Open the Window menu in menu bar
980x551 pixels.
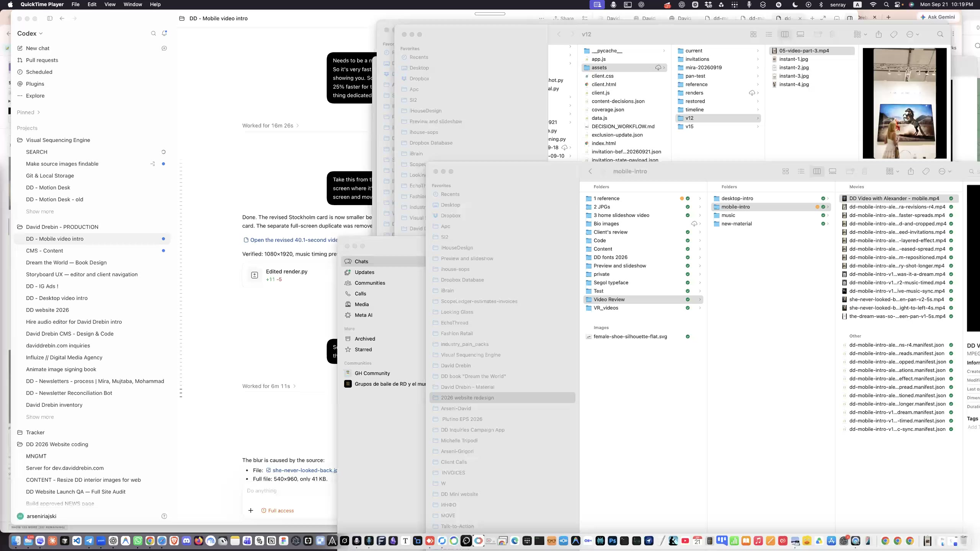132,5
